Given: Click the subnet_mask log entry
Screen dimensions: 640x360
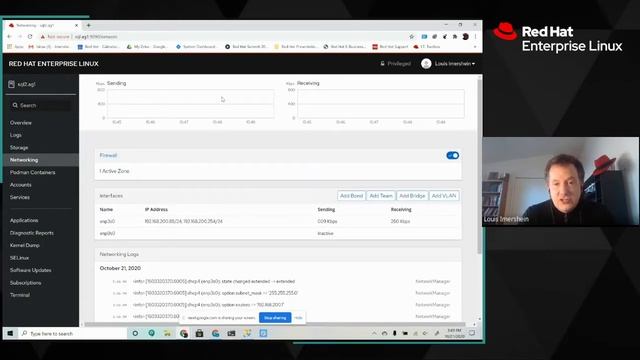Looking at the screenshot, I should click(278, 293).
